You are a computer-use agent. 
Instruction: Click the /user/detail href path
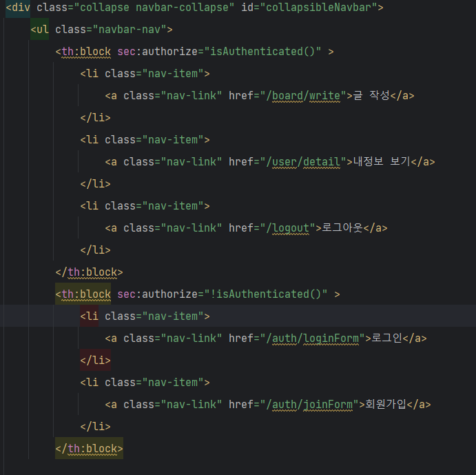[302, 162]
